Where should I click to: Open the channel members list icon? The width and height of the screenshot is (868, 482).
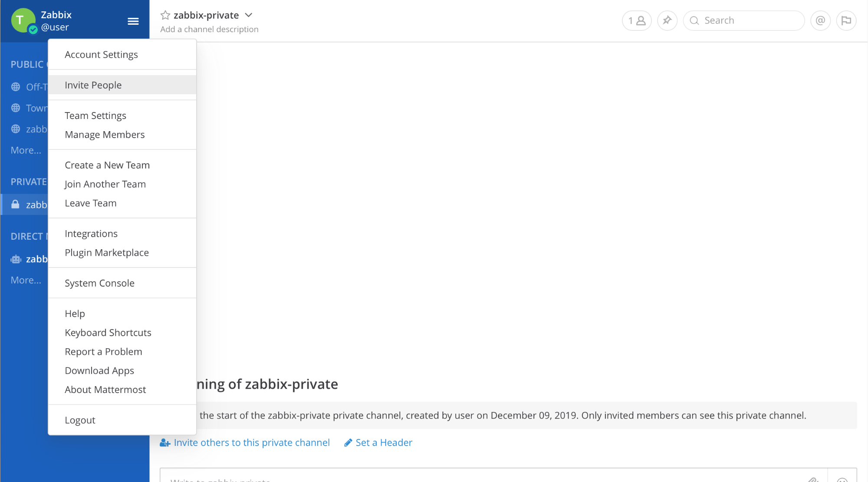[637, 20]
